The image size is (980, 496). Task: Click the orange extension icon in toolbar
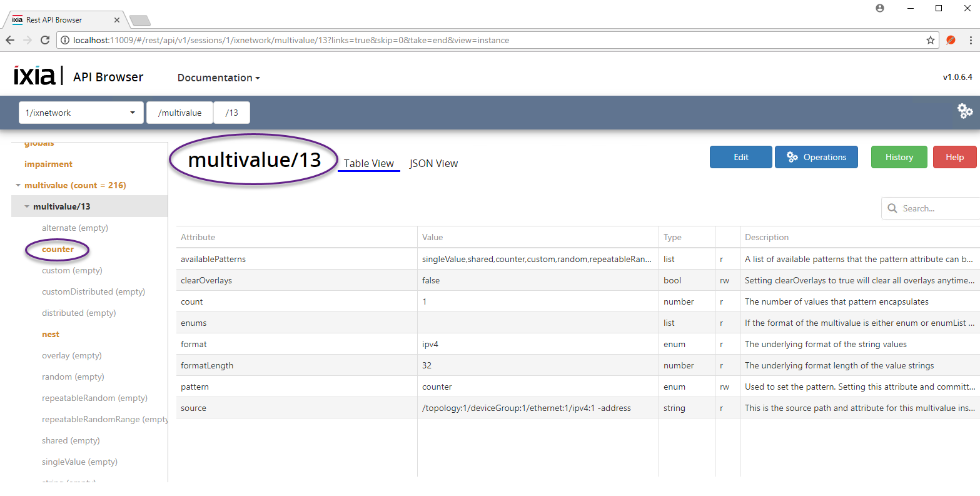click(x=951, y=40)
